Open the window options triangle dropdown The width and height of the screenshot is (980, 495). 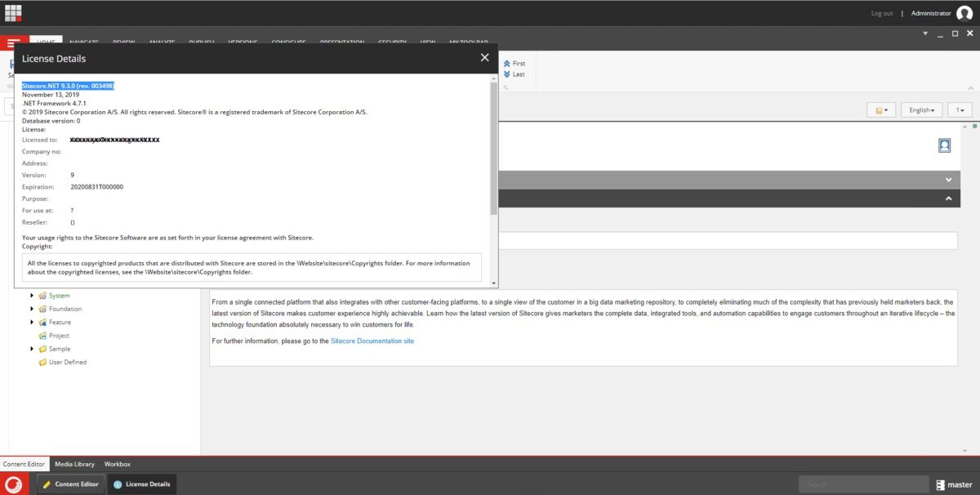pos(925,33)
